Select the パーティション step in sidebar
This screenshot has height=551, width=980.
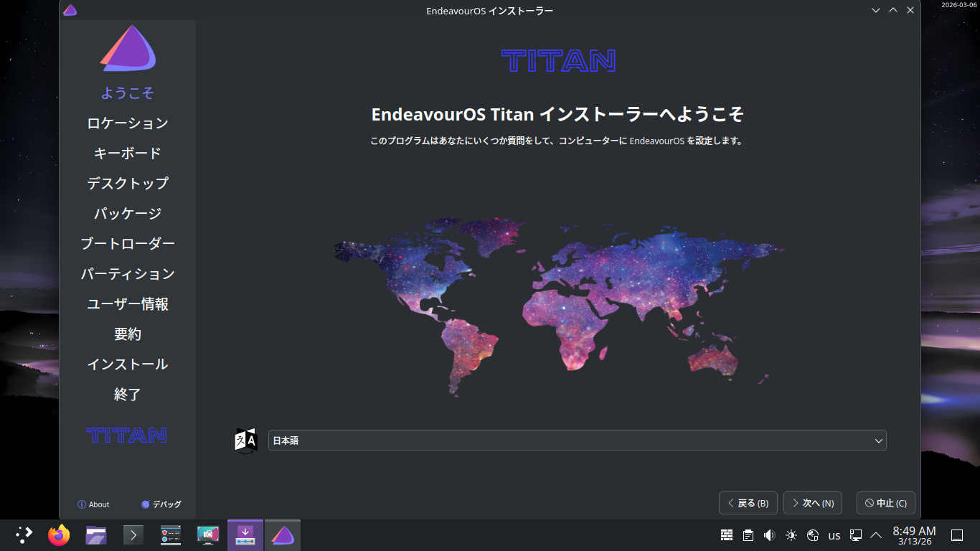128,274
